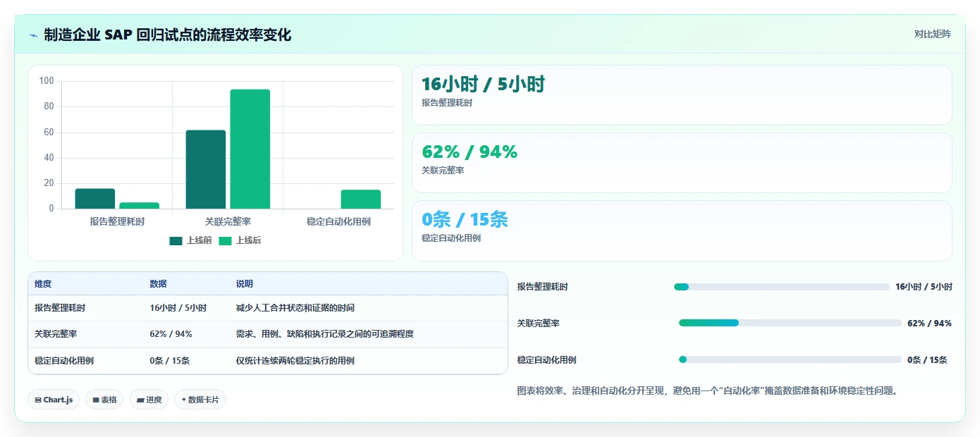Toggle the 上线后 legend swatch

pyautogui.click(x=225, y=240)
